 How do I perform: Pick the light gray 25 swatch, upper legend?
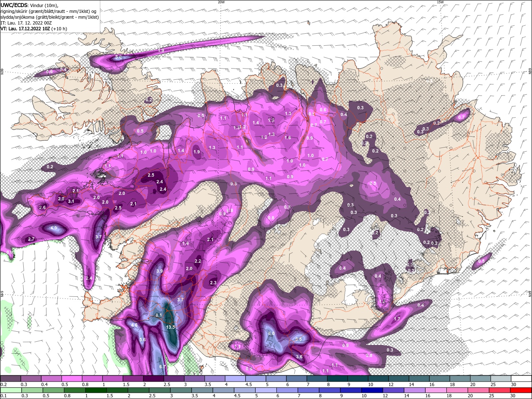click(501, 379)
